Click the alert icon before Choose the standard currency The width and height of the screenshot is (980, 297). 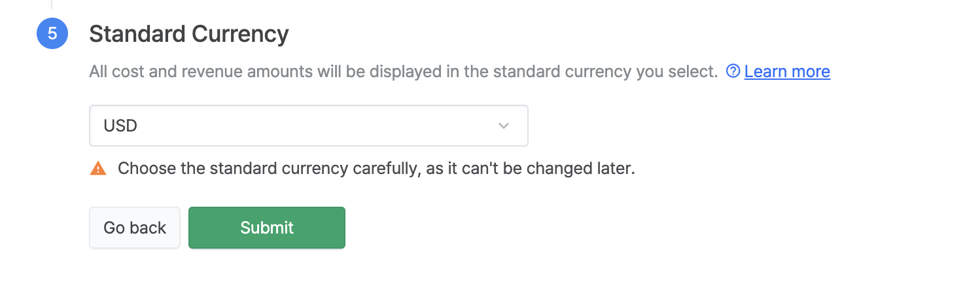pos(98,168)
